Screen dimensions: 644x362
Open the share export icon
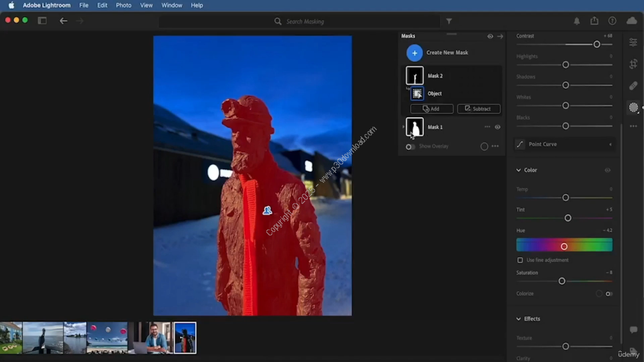594,21
